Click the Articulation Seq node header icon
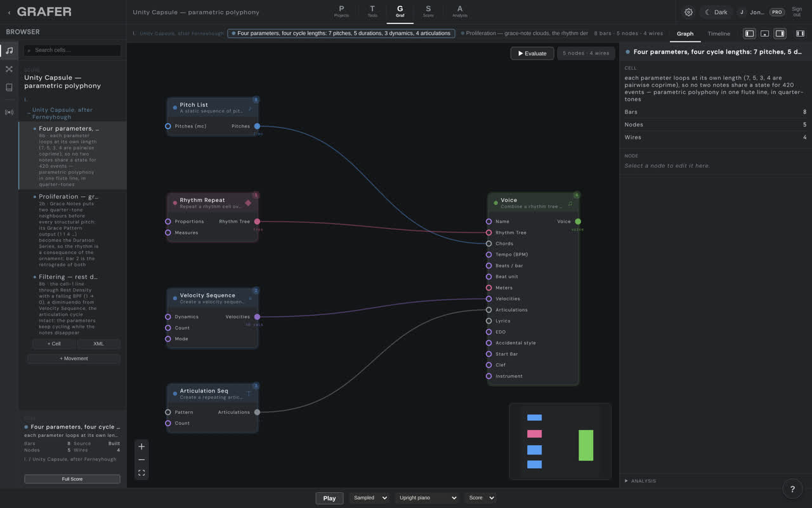812x508 pixels. pyautogui.click(x=249, y=394)
